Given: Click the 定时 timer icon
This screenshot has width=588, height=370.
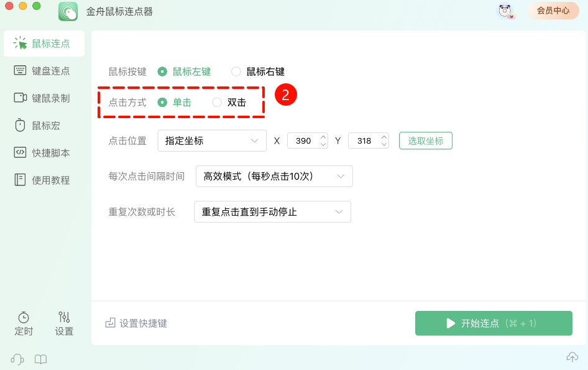Looking at the screenshot, I should pyautogui.click(x=24, y=323).
